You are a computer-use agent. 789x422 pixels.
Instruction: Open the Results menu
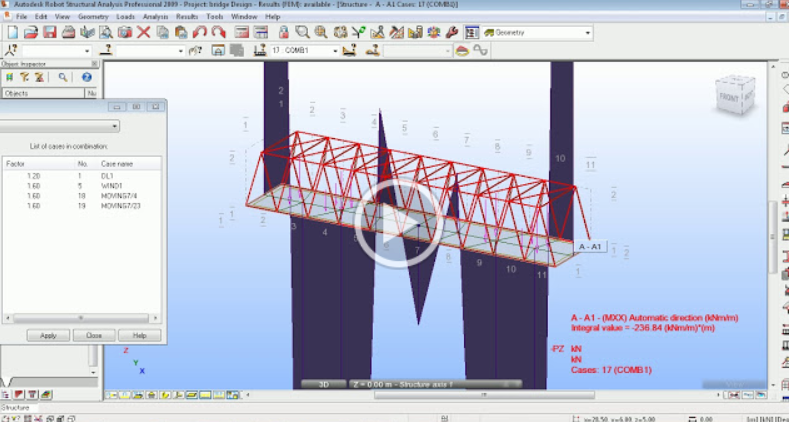(187, 17)
